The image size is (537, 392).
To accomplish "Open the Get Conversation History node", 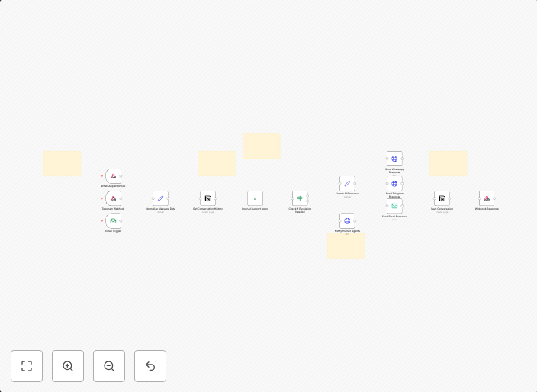I will [207, 198].
